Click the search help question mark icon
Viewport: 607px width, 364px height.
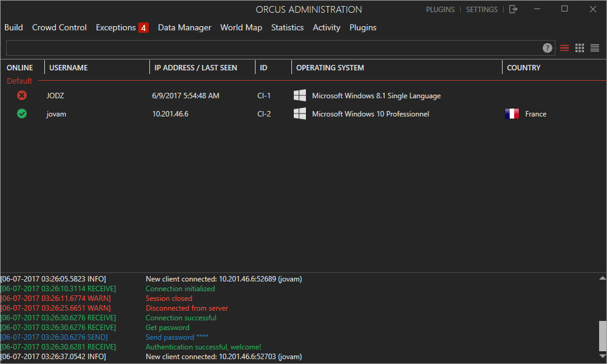[x=548, y=48]
